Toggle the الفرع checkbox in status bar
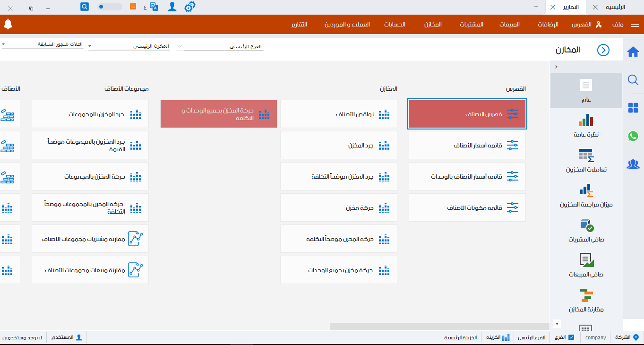This screenshot has width=644, height=345. coord(571,337)
